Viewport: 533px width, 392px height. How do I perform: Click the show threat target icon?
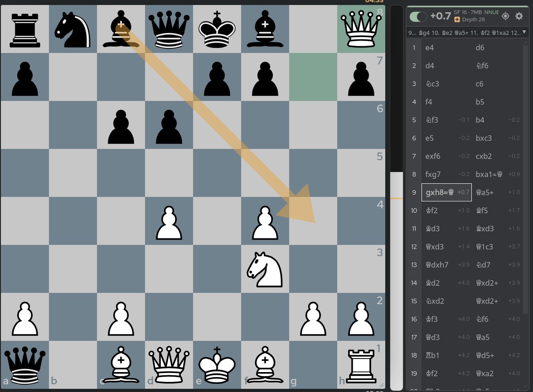(x=505, y=16)
